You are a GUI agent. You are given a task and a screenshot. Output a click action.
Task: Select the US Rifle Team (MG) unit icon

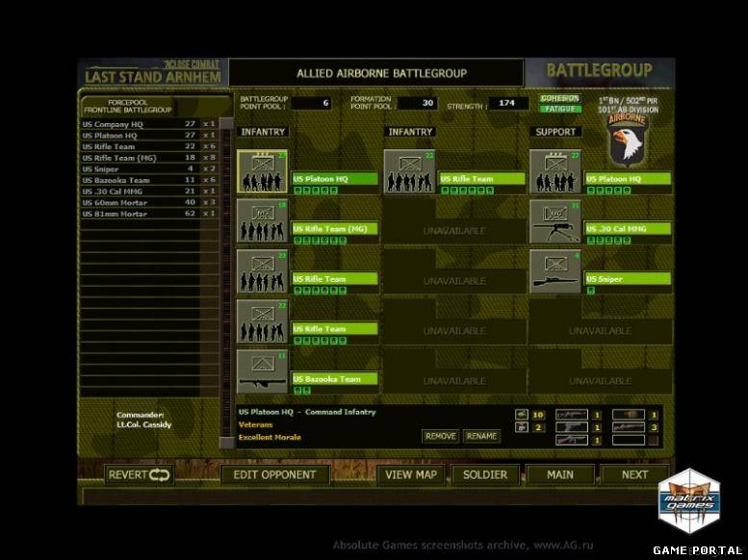tap(262, 221)
